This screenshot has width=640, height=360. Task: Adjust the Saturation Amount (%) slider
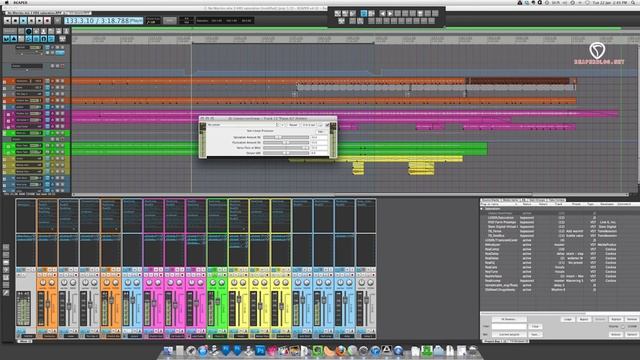[x=286, y=138]
